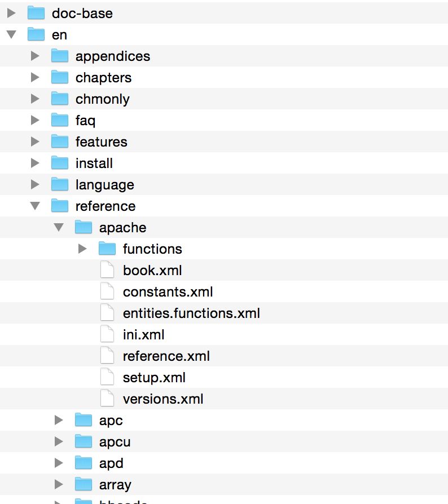Expand the array folder triangle
The height and width of the screenshot is (504, 448).
tap(59, 484)
